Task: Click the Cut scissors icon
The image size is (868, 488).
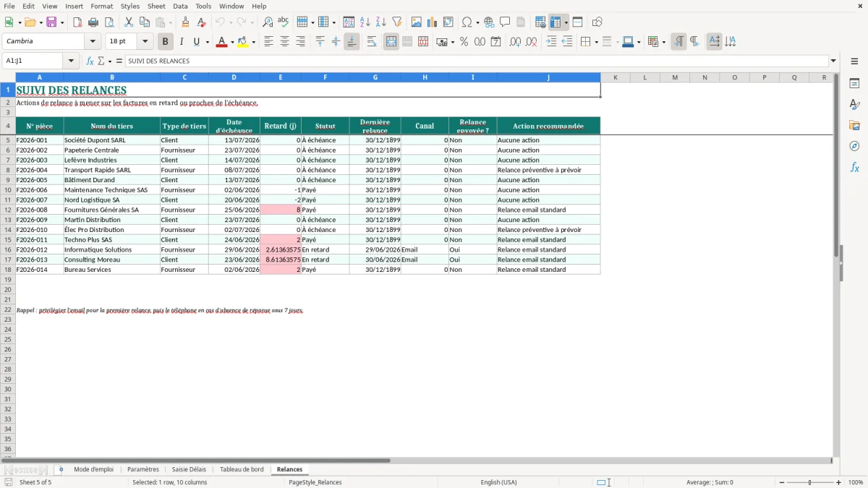Action: pos(129,22)
